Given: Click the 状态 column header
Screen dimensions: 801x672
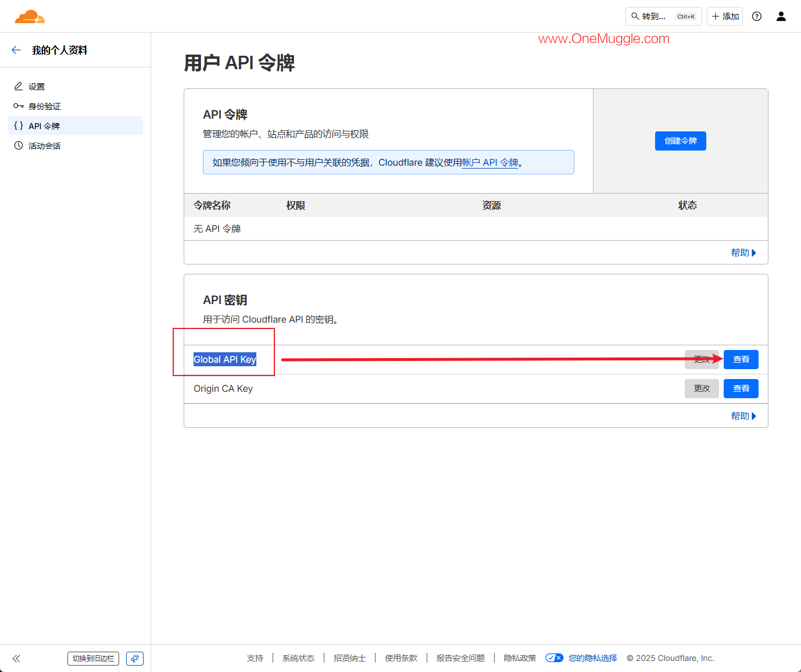Looking at the screenshot, I should click(x=688, y=205).
